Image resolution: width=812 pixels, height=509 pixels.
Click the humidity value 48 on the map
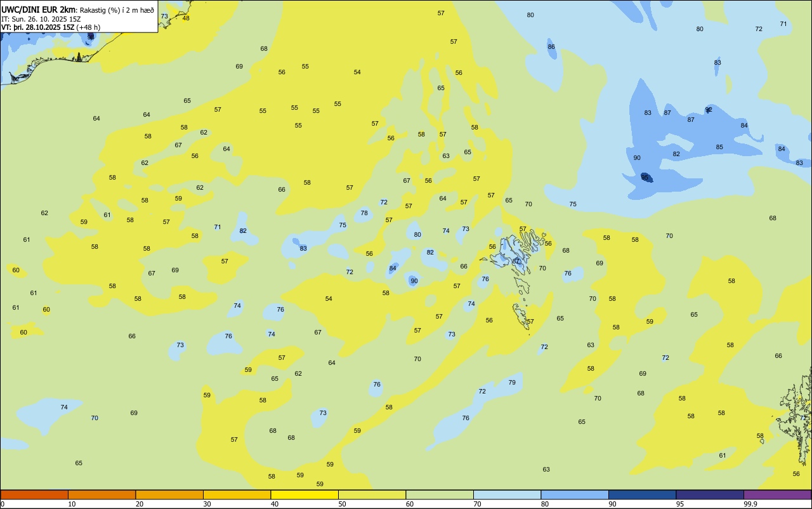coord(186,18)
